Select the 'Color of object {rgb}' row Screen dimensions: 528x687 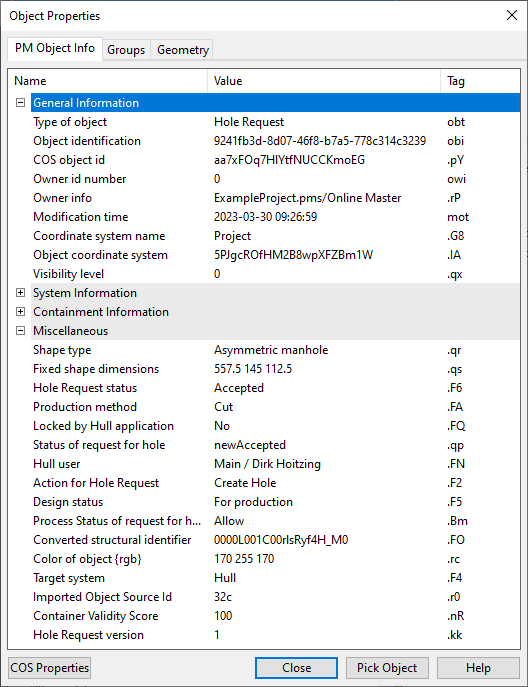point(275,559)
